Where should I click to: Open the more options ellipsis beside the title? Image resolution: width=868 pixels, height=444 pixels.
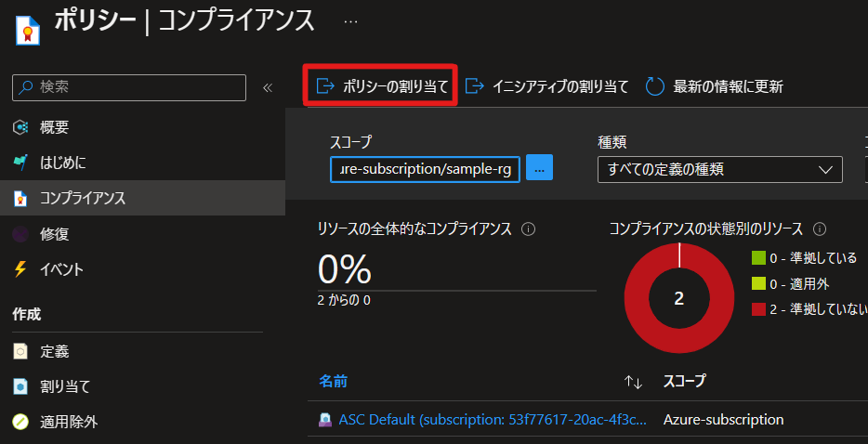350,21
